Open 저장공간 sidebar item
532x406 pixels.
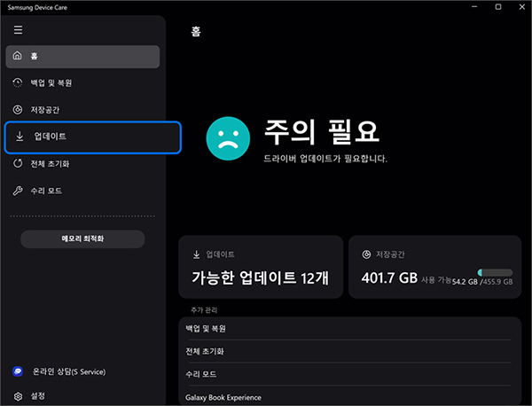[x=82, y=110]
